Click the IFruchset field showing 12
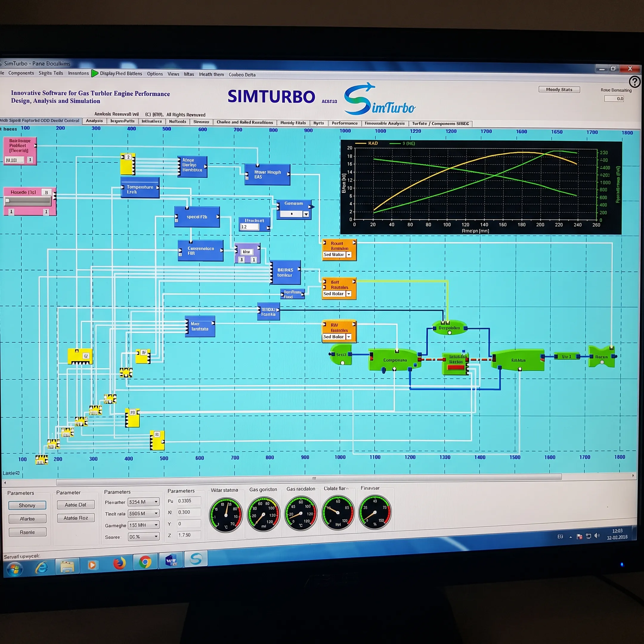 pos(249,227)
